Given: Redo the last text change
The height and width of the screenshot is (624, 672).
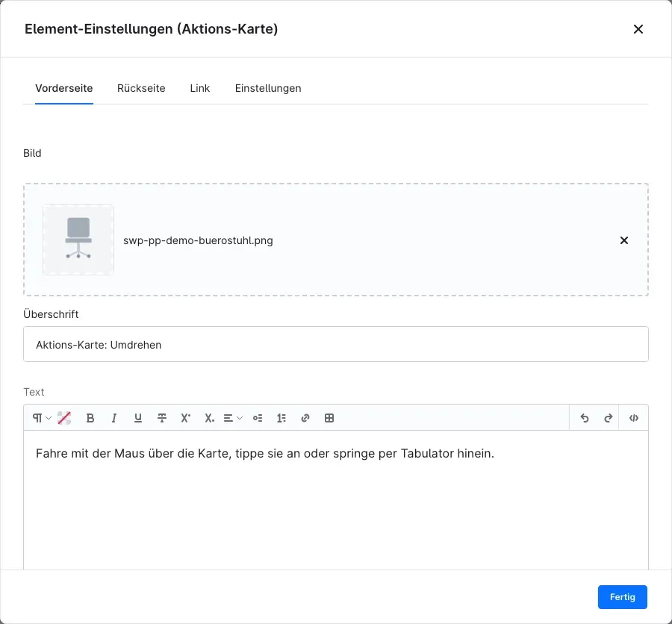Looking at the screenshot, I should tap(608, 418).
